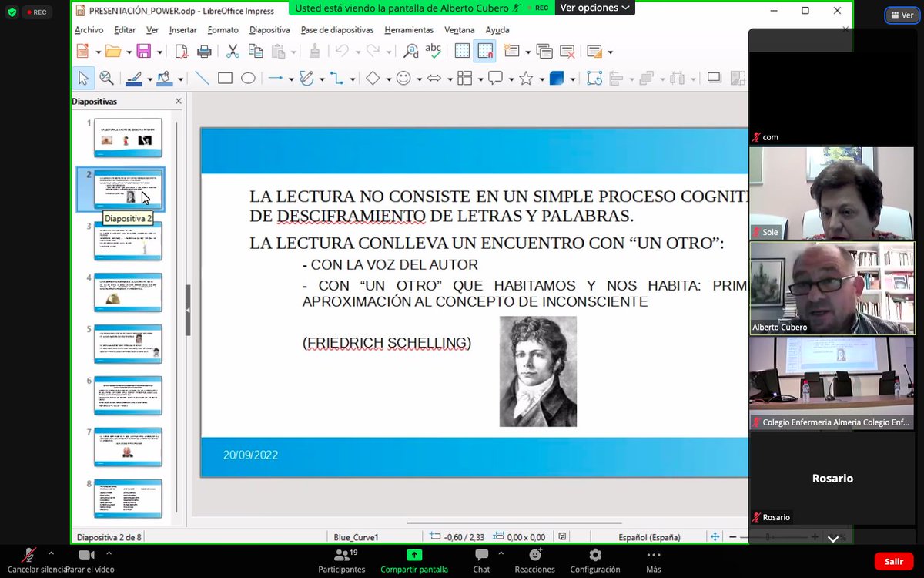Open Pase de diapositivas menu
Viewport: 924px width, 578px height.
click(336, 30)
